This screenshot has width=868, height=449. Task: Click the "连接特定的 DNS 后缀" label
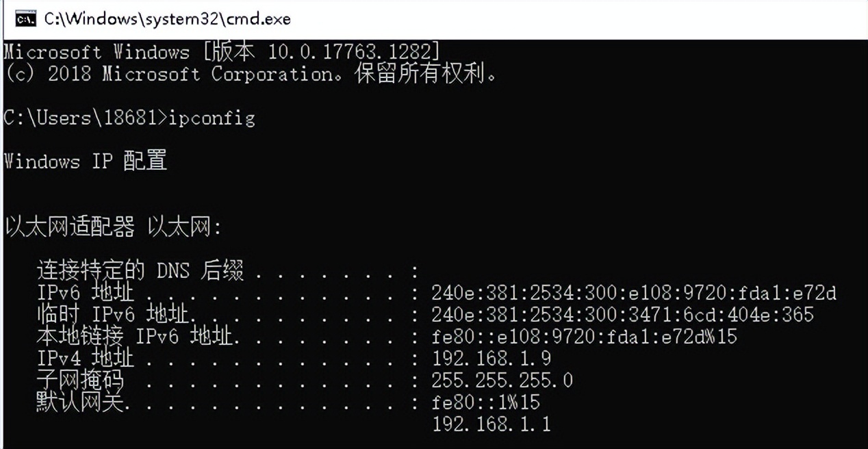point(140,272)
